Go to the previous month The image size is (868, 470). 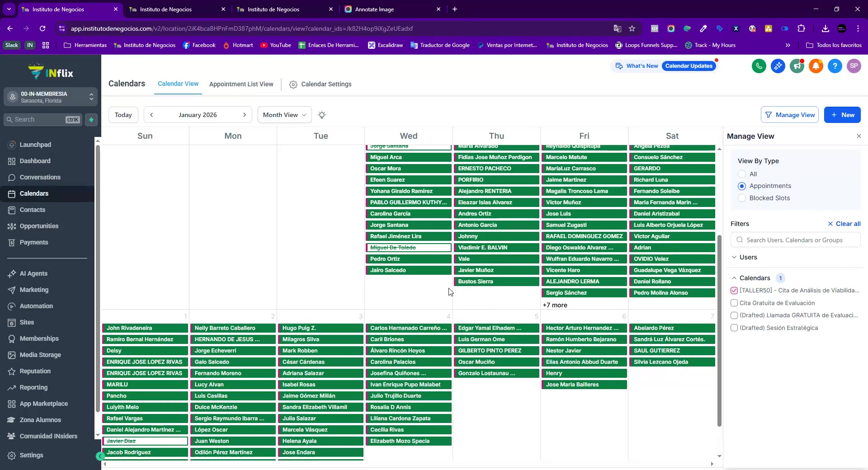[x=151, y=115]
